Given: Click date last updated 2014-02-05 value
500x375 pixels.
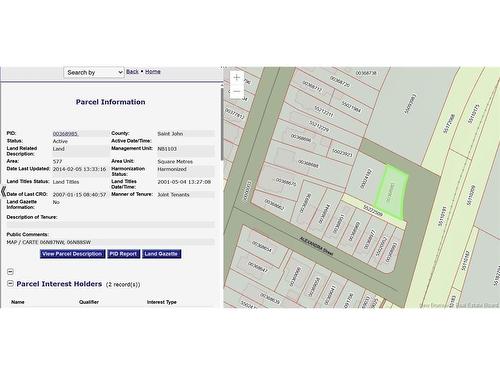Looking at the screenshot, I should pos(79,169).
